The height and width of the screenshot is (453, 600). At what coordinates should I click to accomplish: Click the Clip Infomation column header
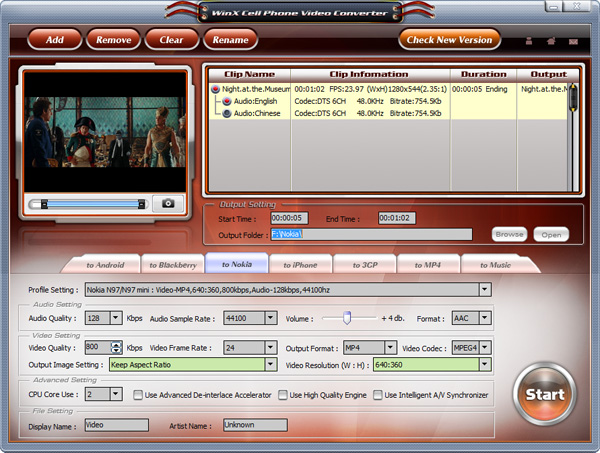(369, 74)
